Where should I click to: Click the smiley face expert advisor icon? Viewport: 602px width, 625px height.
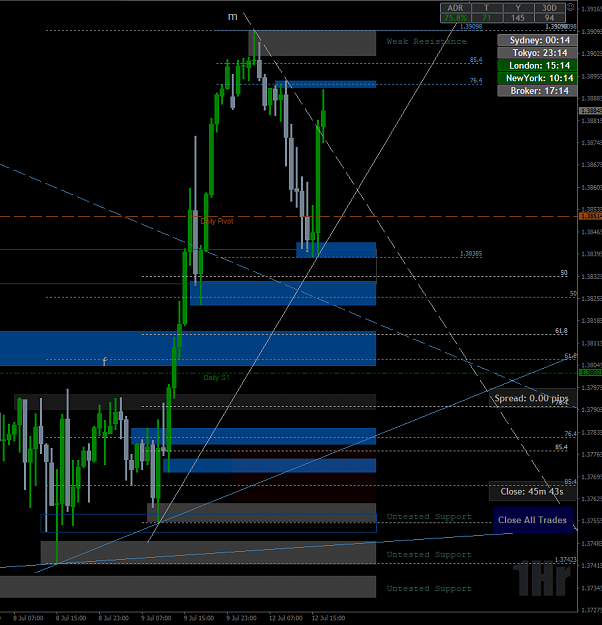point(571,7)
